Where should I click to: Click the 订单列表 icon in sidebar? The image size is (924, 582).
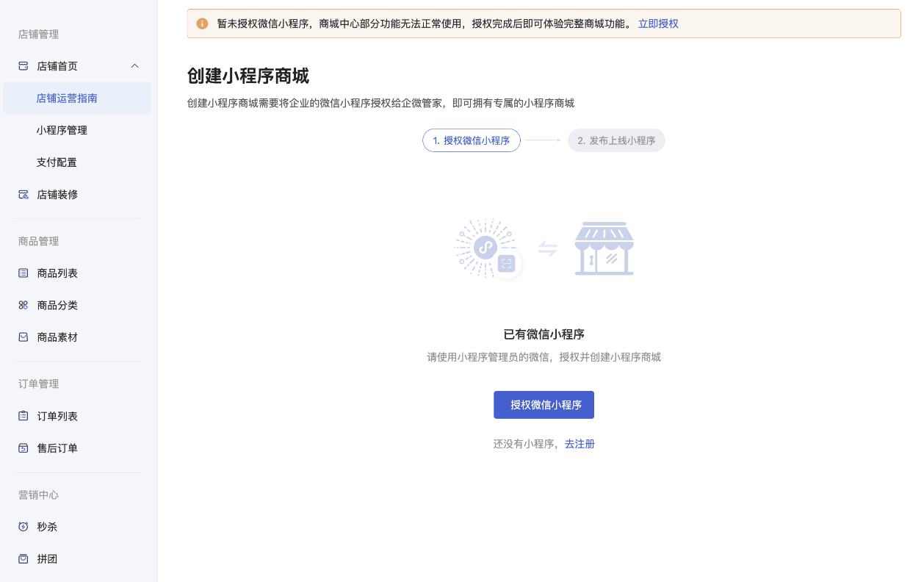[x=24, y=416]
